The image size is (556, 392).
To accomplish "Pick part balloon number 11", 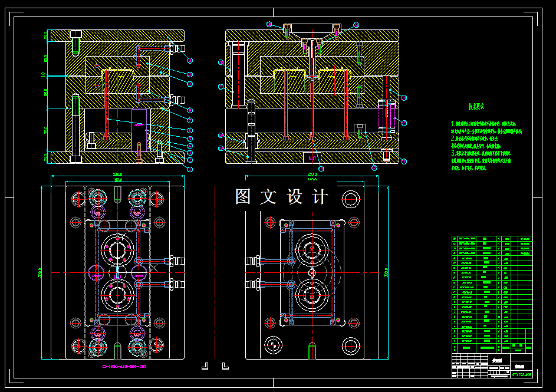I will coord(190,61).
